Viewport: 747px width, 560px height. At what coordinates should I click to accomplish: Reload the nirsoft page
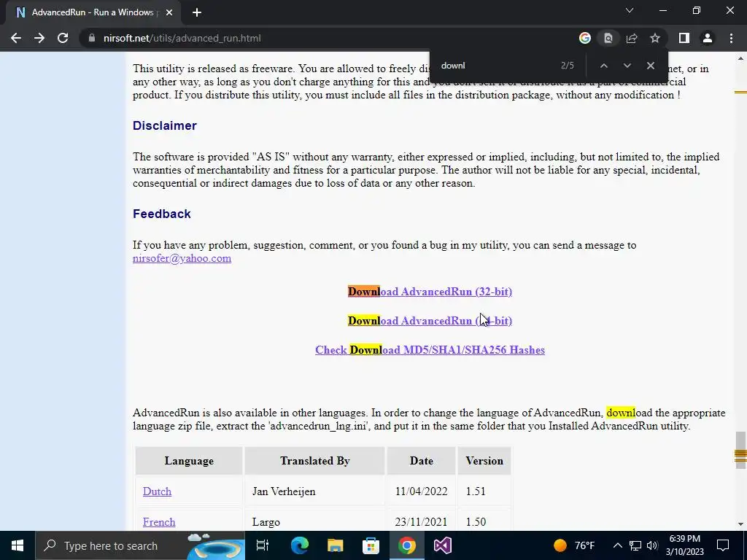coord(63,38)
